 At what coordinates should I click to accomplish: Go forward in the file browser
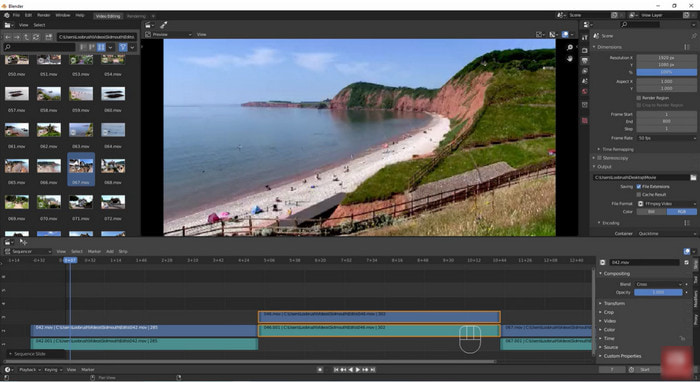[x=17, y=37]
